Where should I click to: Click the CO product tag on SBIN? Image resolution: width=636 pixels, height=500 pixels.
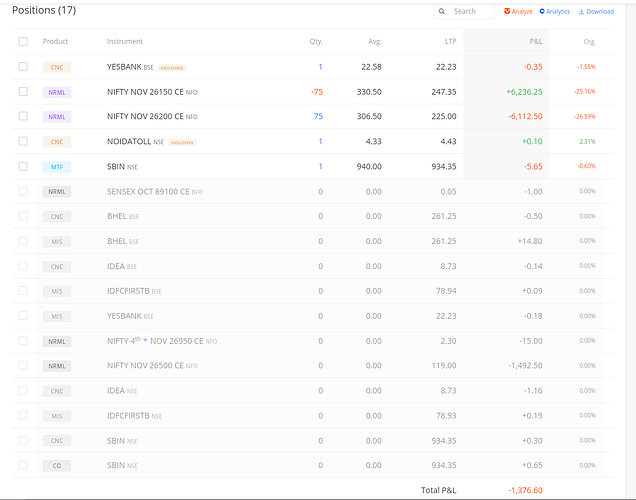pyautogui.click(x=57, y=466)
